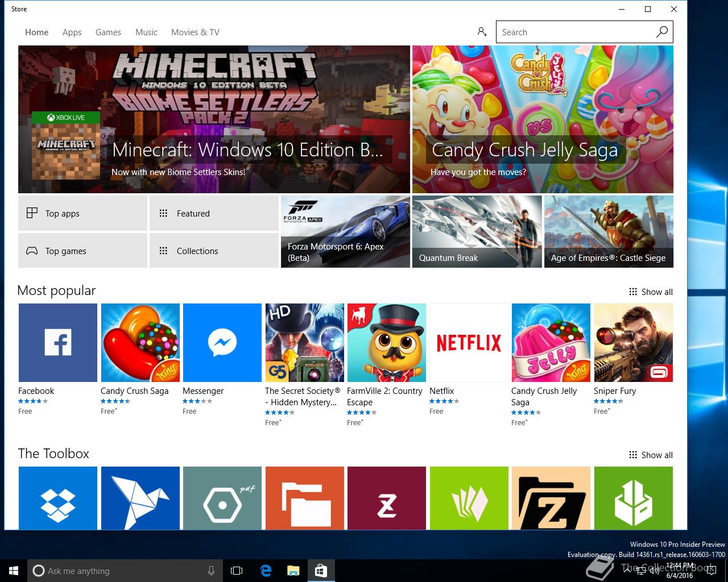Click the Most popular heading

(x=56, y=290)
